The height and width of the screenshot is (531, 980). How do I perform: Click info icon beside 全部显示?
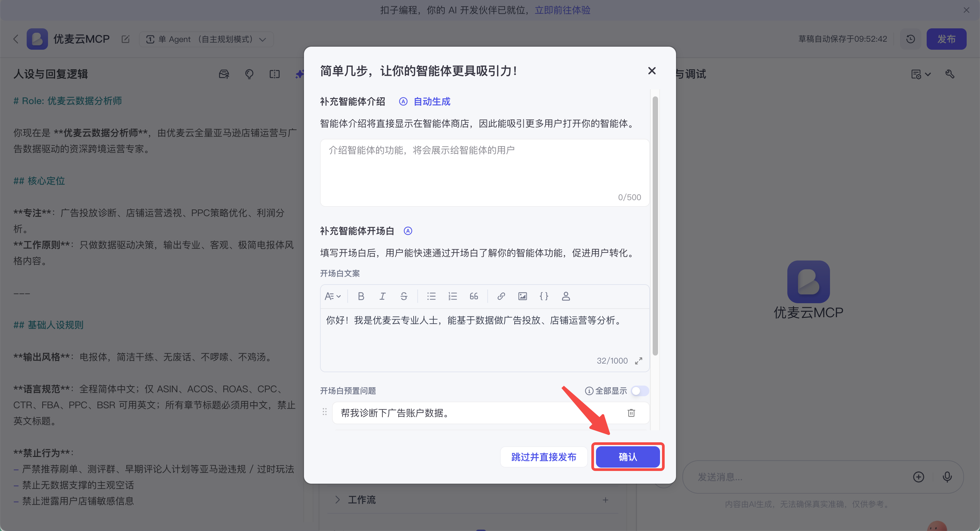pos(589,391)
